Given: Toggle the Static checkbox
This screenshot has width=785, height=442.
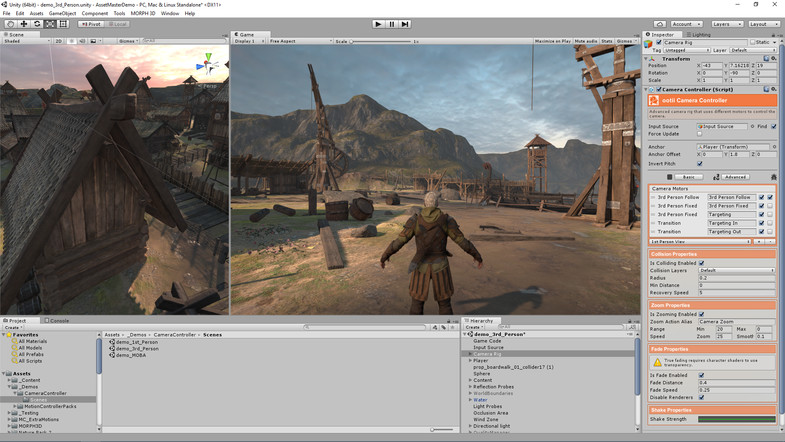Looking at the screenshot, I should (x=753, y=43).
